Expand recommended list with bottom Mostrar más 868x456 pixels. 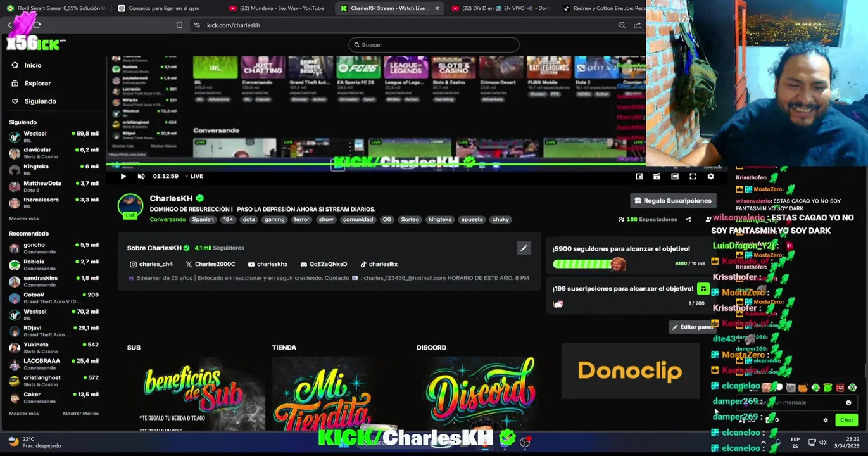tap(24, 414)
